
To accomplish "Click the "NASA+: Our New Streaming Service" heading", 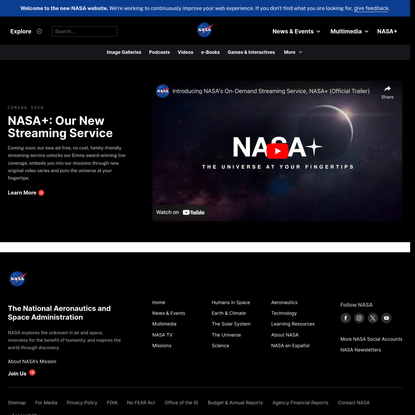I will (x=60, y=127).
